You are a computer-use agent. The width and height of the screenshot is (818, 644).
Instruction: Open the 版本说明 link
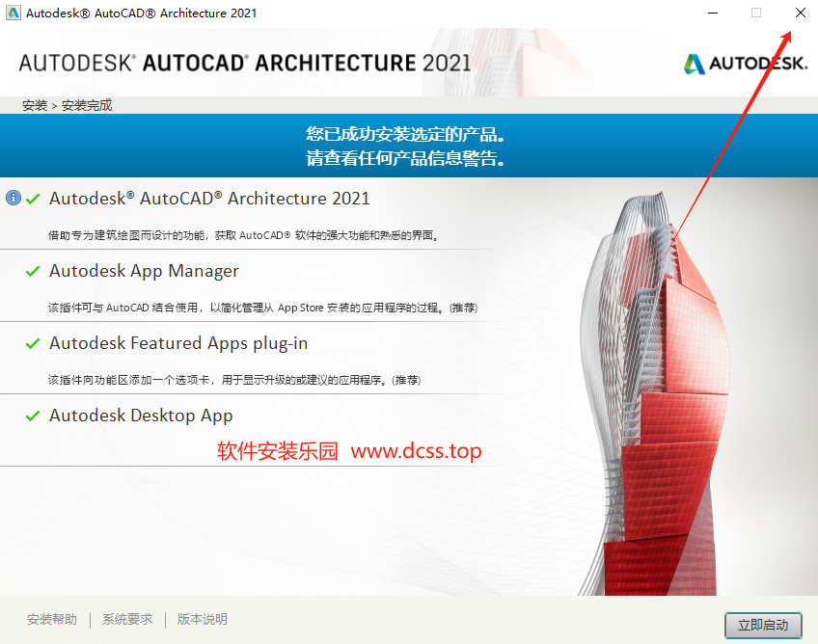coord(203,619)
